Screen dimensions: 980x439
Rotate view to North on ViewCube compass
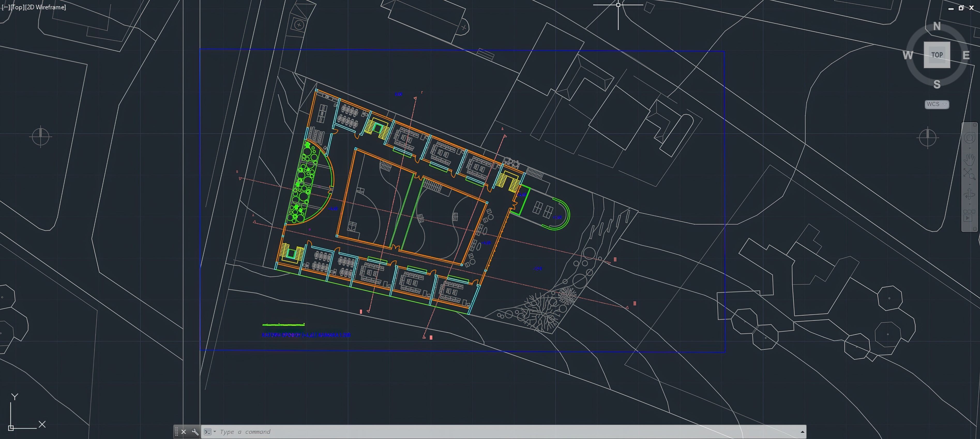(937, 26)
